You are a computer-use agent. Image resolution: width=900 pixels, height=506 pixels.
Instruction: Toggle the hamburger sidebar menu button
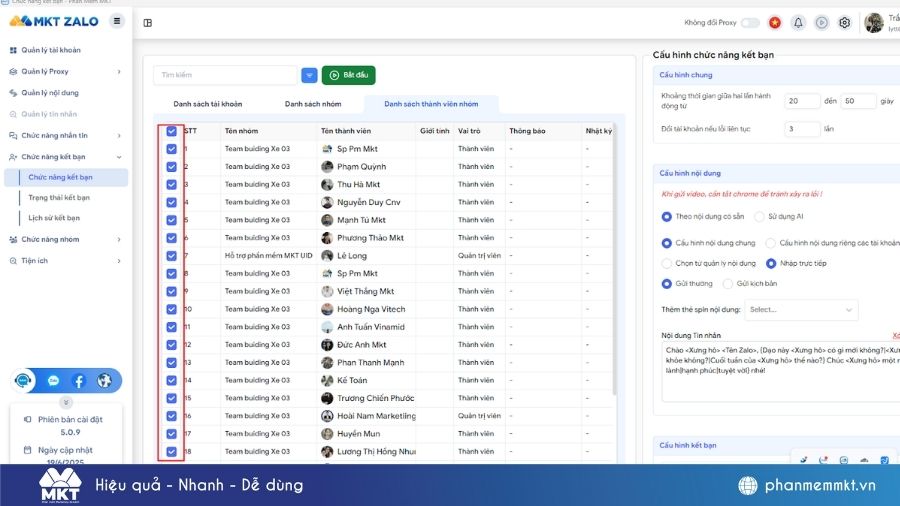[118, 20]
